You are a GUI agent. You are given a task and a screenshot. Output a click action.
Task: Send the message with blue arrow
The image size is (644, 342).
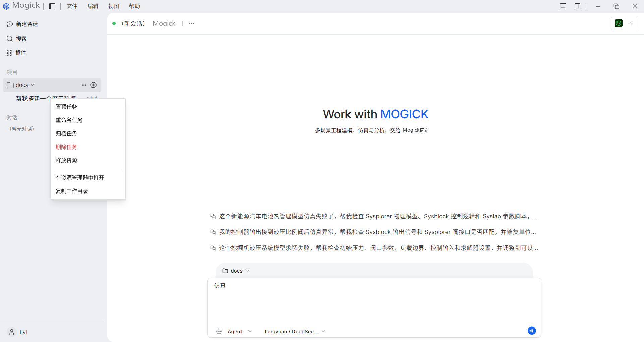pyautogui.click(x=532, y=331)
